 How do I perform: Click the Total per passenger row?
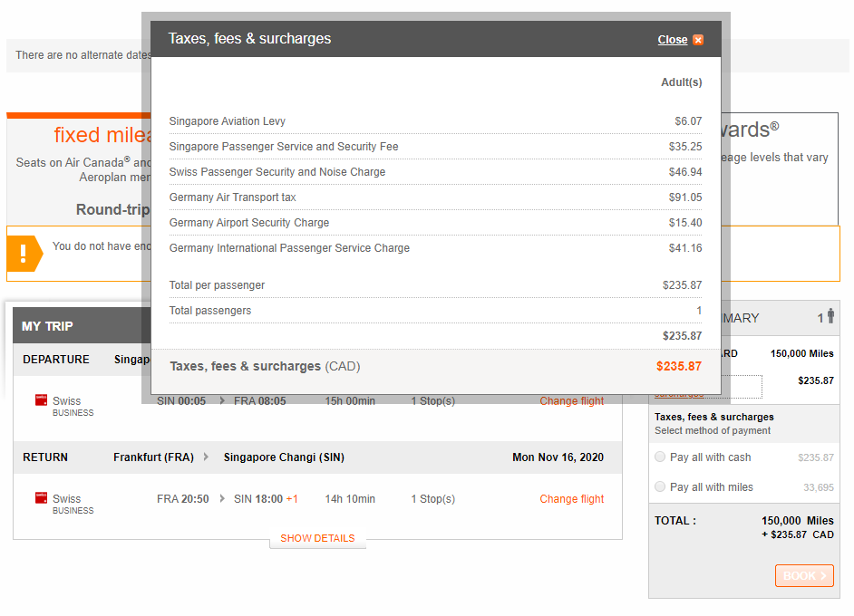coord(435,285)
